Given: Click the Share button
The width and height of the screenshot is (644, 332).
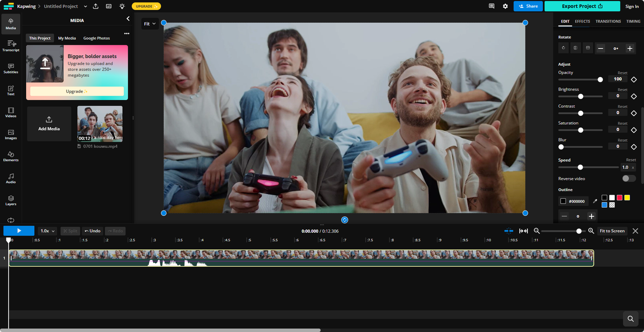Looking at the screenshot, I should (x=528, y=6).
